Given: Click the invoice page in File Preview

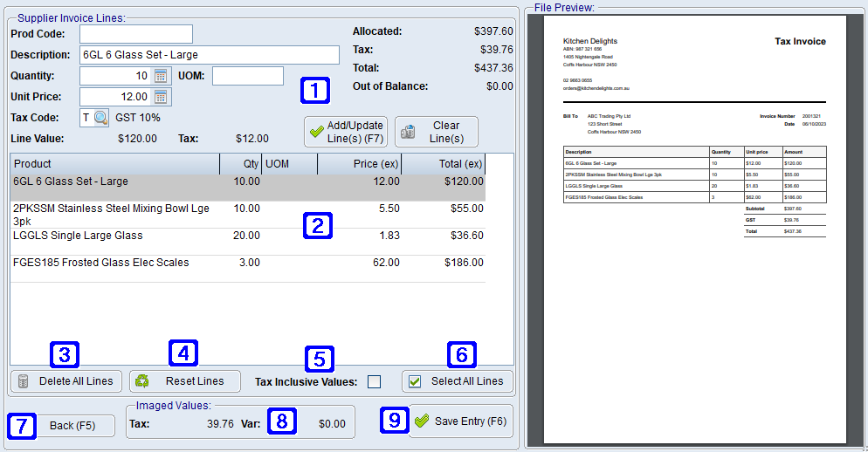Looking at the screenshot, I should (x=694, y=227).
